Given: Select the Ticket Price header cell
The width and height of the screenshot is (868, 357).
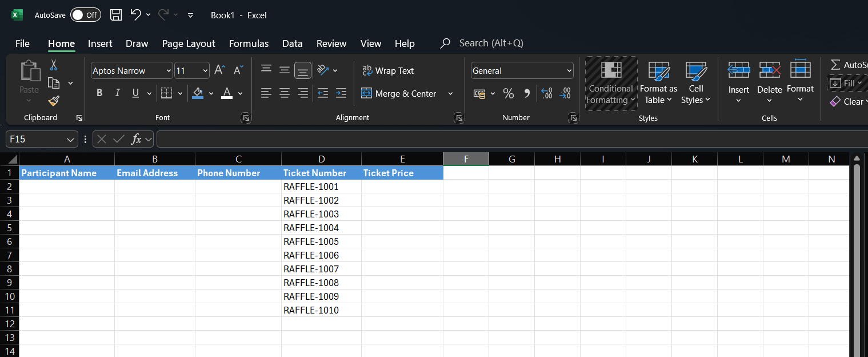Looking at the screenshot, I should [x=402, y=173].
